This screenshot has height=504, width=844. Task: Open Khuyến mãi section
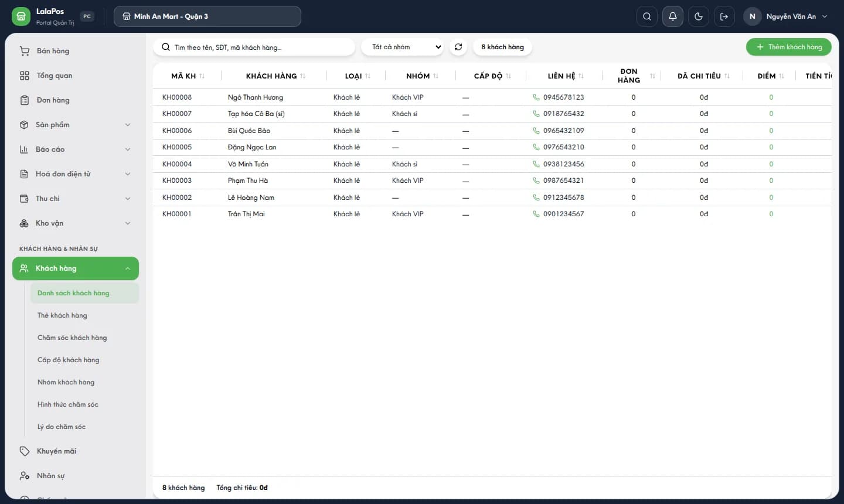76,451
